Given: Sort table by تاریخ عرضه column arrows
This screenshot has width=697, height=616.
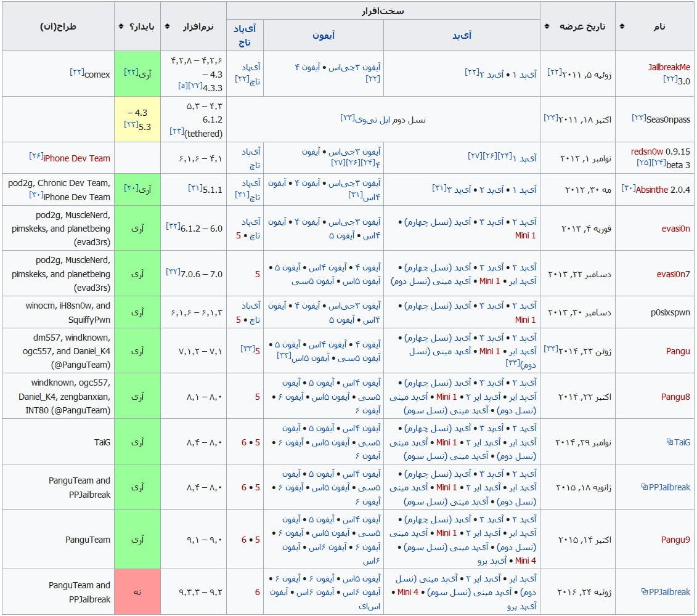Looking at the screenshot, I should click(x=547, y=26).
